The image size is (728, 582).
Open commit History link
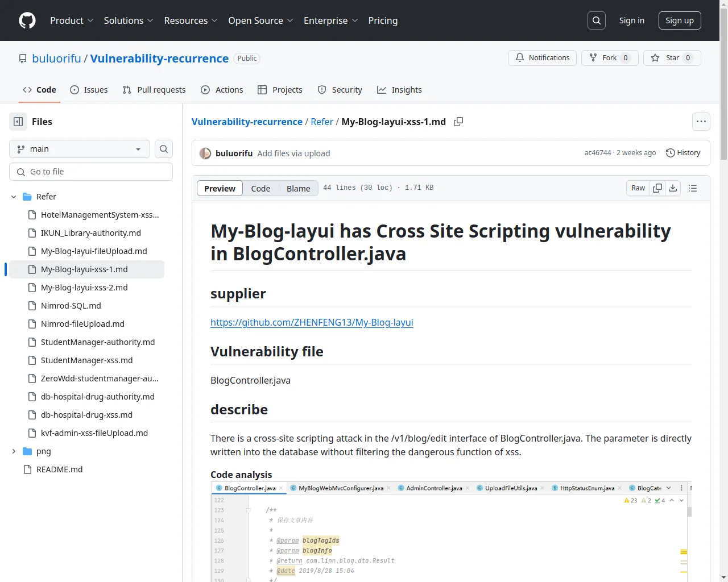[x=683, y=153]
